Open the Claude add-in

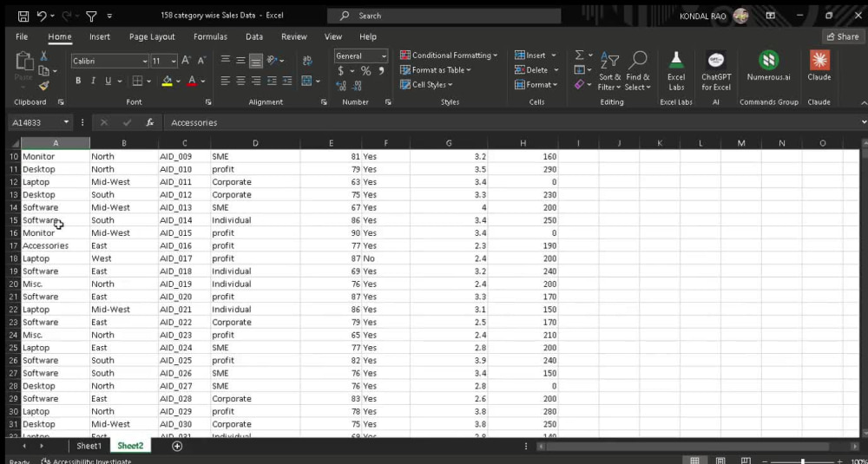(819, 67)
